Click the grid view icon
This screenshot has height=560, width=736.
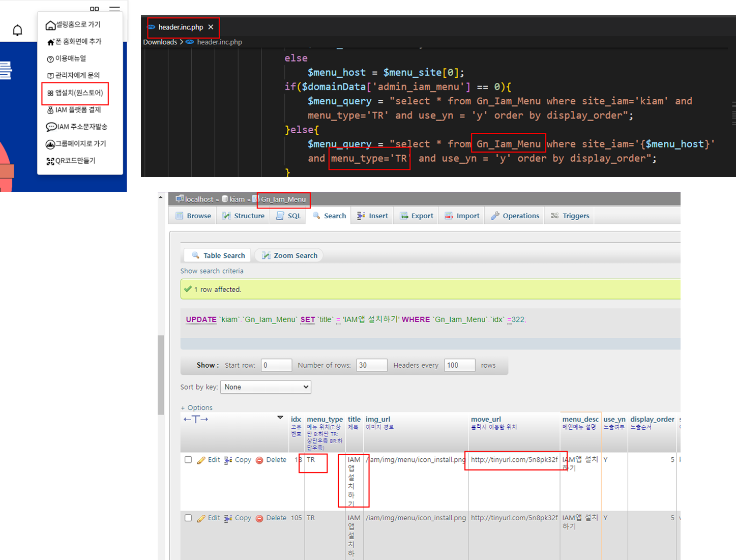(x=95, y=9)
